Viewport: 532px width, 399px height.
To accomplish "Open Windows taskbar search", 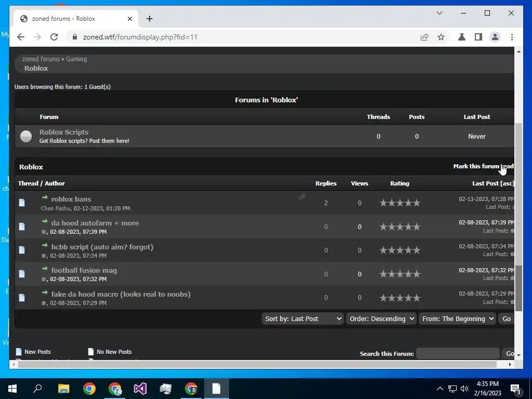I will (x=37, y=389).
